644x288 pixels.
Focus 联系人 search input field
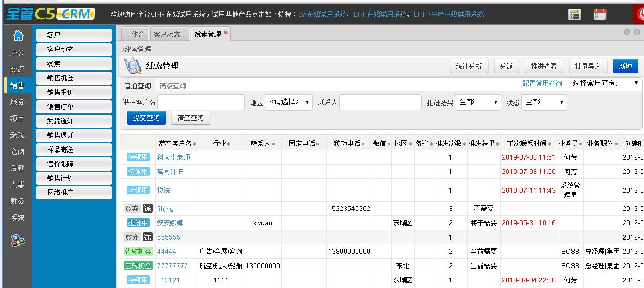click(380, 102)
